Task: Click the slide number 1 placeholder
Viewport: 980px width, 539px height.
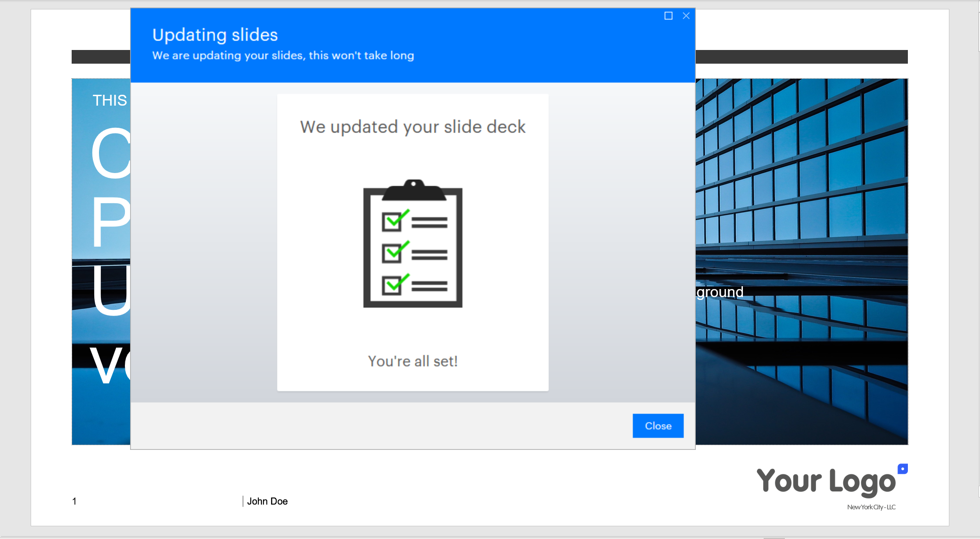Action: pyautogui.click(x=74, y=501)
